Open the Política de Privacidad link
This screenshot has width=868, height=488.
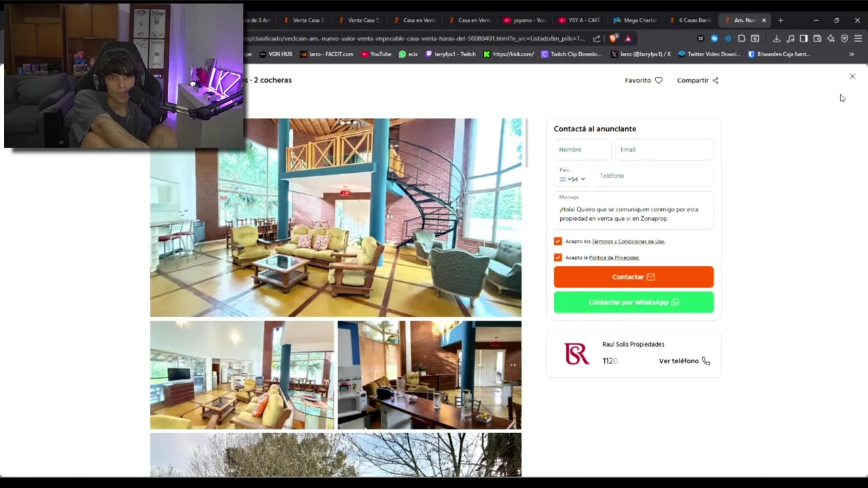point(614,258)
